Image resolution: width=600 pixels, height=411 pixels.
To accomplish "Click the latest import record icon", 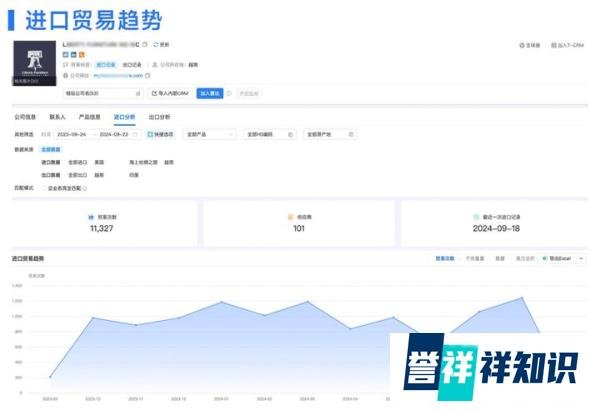I will [x=476, y=217].
